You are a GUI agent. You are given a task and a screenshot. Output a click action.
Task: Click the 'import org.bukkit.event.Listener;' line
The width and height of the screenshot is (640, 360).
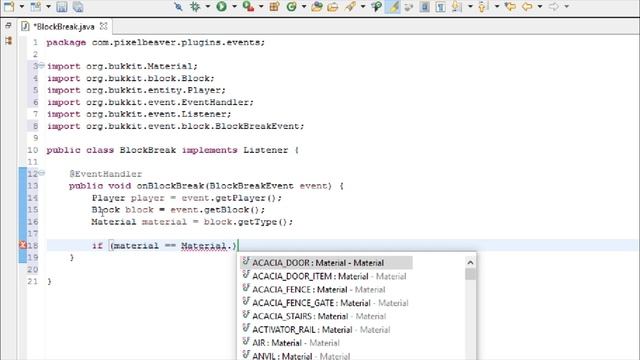(x=139, y=114)
